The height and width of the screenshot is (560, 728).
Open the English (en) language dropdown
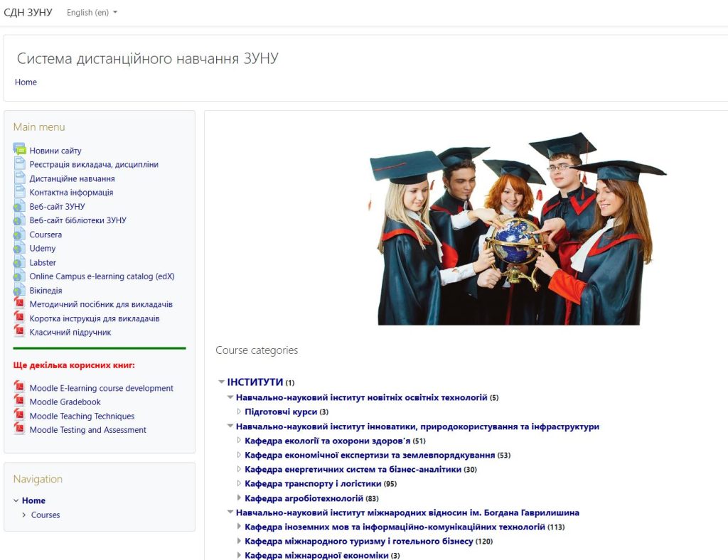tap(92, 13)
